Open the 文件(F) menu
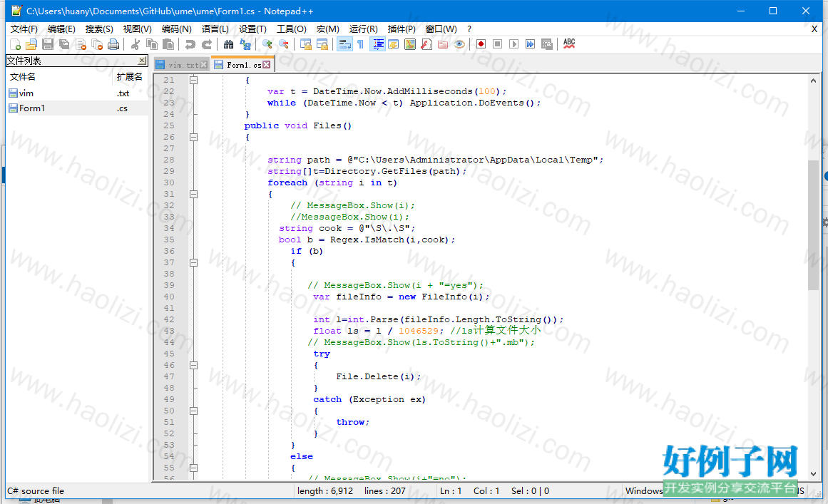The height and width of the screenshot is (504, 828). click(24, 29)
